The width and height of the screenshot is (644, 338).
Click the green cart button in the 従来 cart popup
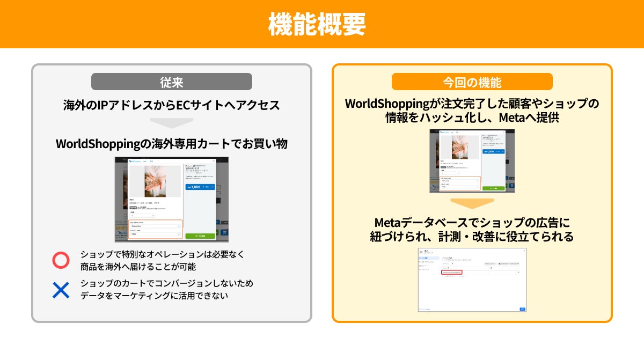pyautogui.click(x=200, y=236)
